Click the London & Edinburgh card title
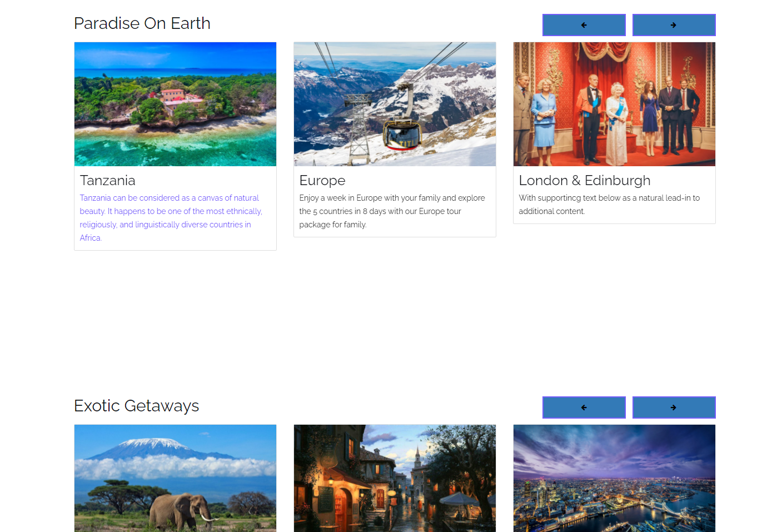This screenshot has height=532, width=767. point(585,181)
